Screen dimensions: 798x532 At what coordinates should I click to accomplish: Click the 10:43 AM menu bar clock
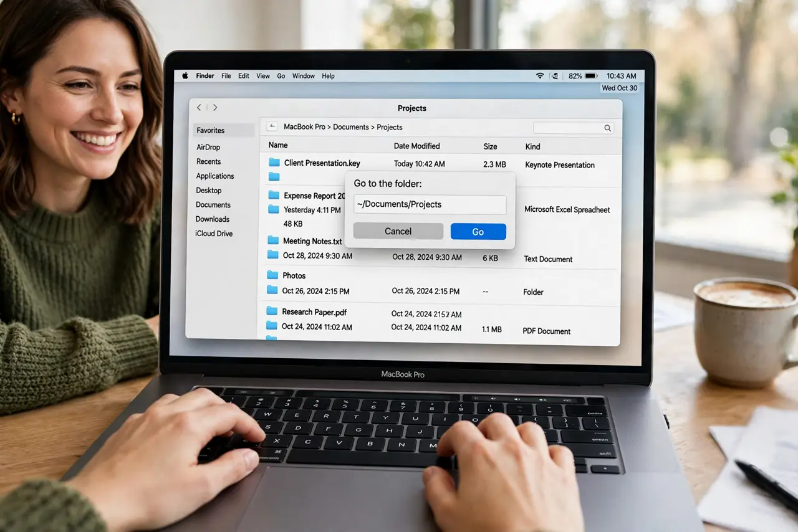click(x=622, y=76)
